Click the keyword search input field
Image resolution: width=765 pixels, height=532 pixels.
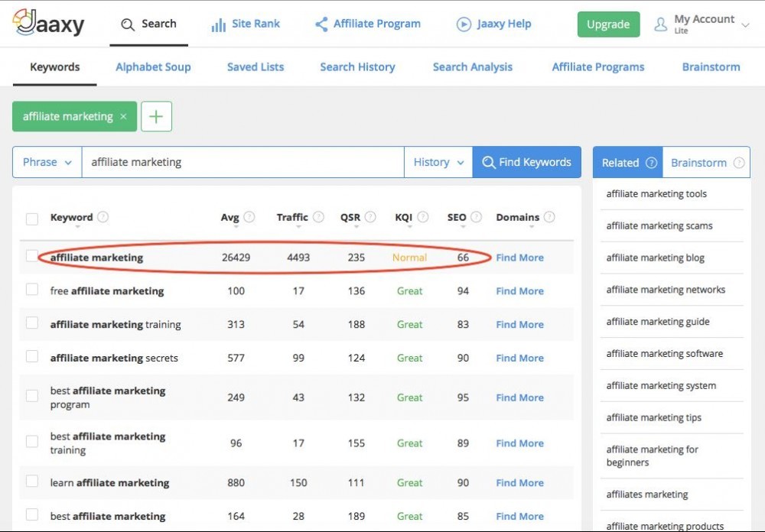(x=243, y=162)
